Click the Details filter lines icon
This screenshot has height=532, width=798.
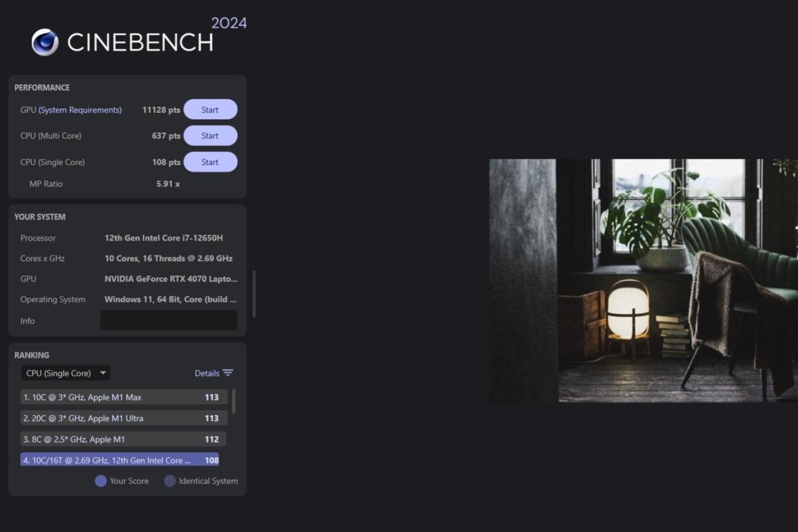tap(228, 373)
